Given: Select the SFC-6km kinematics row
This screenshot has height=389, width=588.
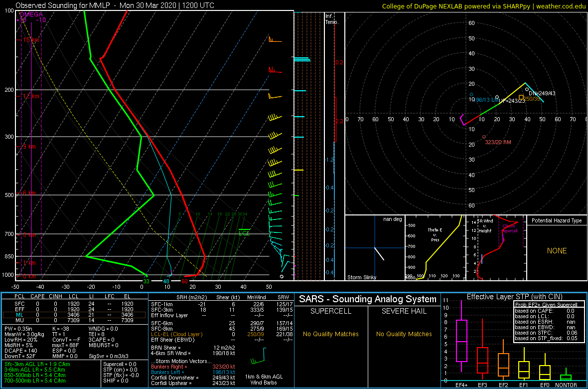Looking at the screenshot, I should [222, 323].
